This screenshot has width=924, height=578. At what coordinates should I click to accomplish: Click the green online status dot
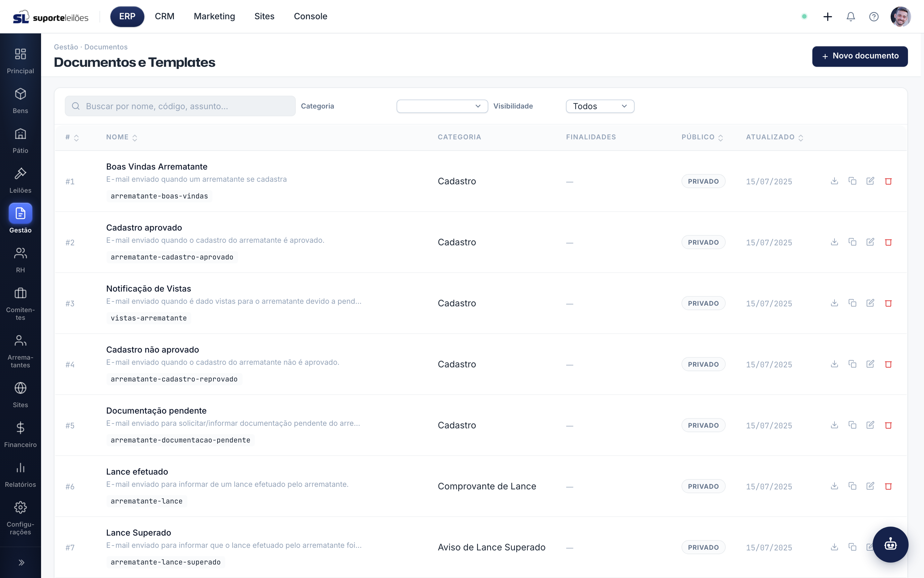pos(804,16)
